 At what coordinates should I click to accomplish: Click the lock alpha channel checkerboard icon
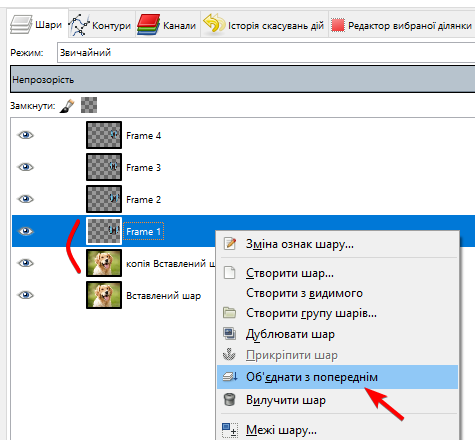tap(89, 105)
